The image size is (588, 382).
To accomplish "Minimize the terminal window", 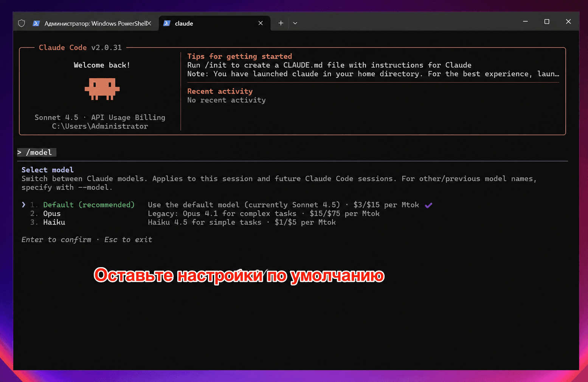I will tap(525, 22).
